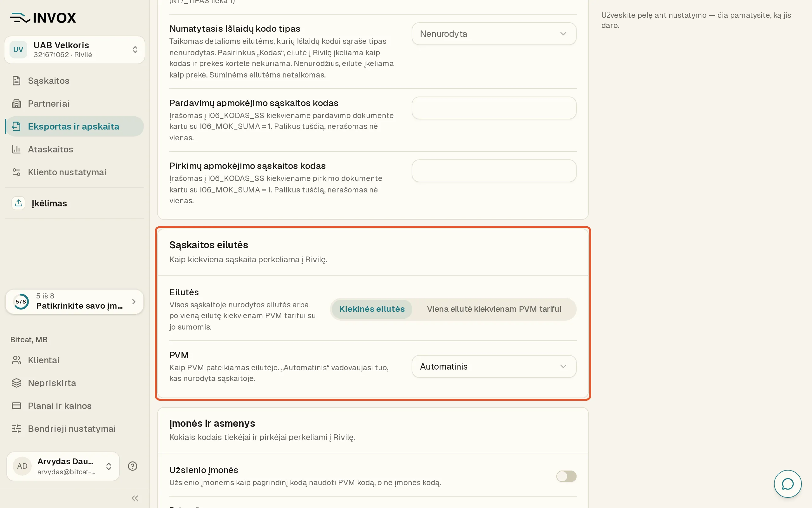The width and height of the screenshot is (812, 508).
Task: Expand the 5 iš 8 onboarding chevron
Action: (134, 301)
